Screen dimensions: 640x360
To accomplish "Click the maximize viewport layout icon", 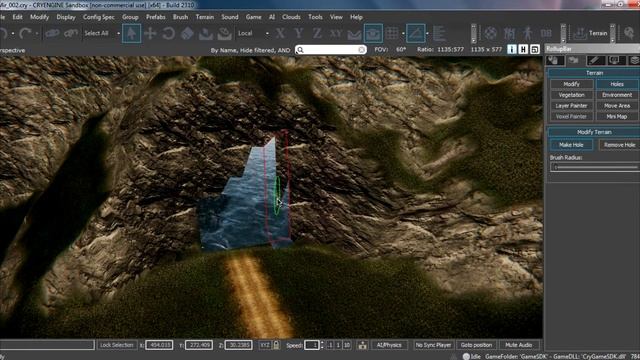I will point(535,49).
